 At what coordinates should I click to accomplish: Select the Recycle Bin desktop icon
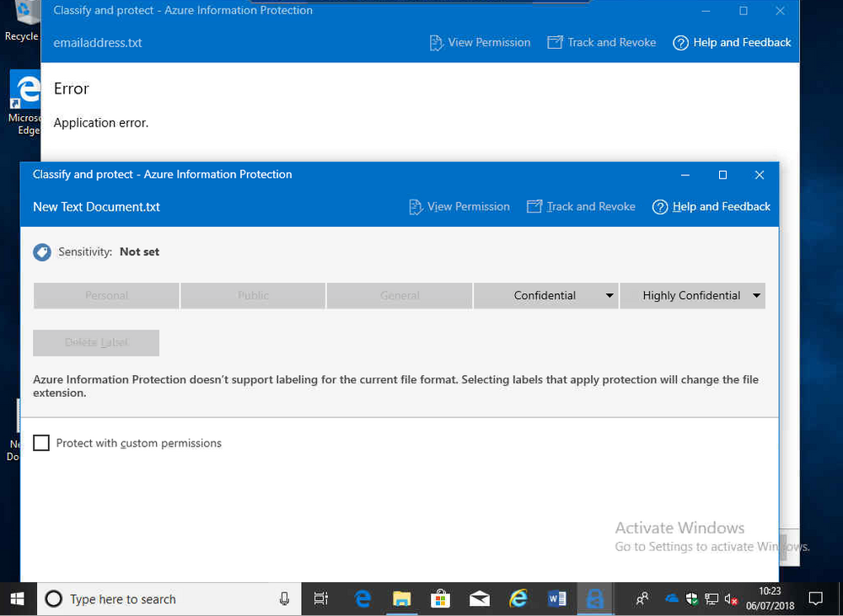coord(22,20)
